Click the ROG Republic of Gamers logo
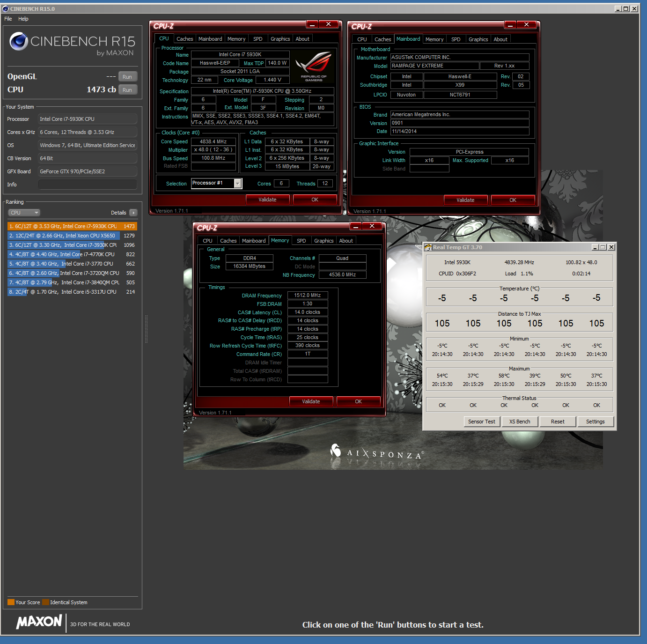This screenshot has height=644, width=647. pyautogui.click(x=314, y=67)
